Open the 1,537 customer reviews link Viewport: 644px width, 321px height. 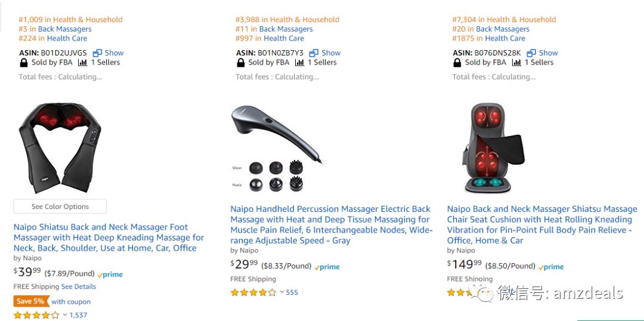(x=78, y=315)
